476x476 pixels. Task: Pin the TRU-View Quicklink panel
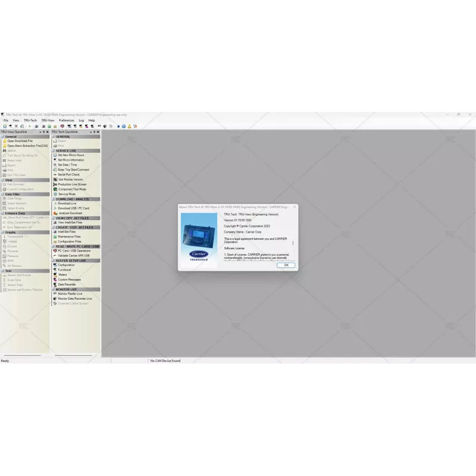click(43, 131)
